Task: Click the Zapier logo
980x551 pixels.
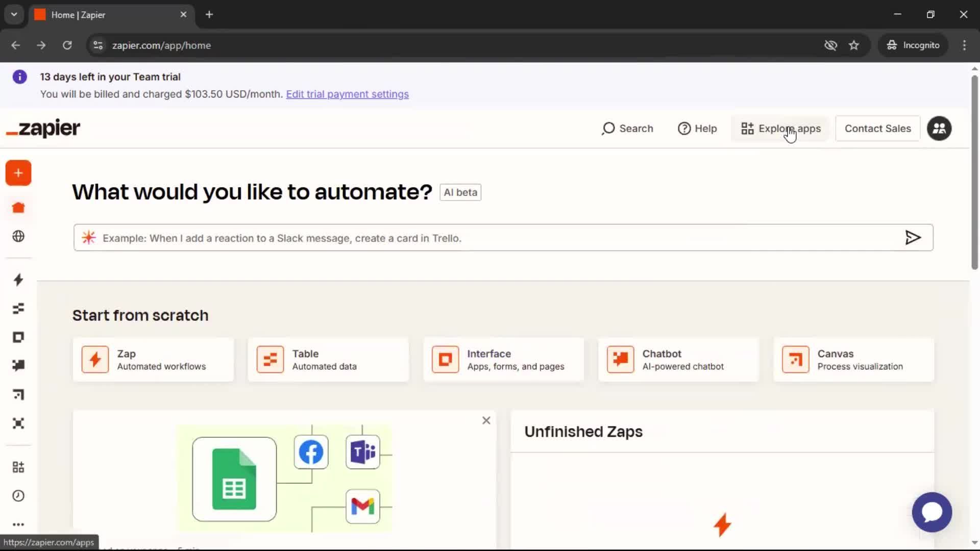Action: (43, 128)
